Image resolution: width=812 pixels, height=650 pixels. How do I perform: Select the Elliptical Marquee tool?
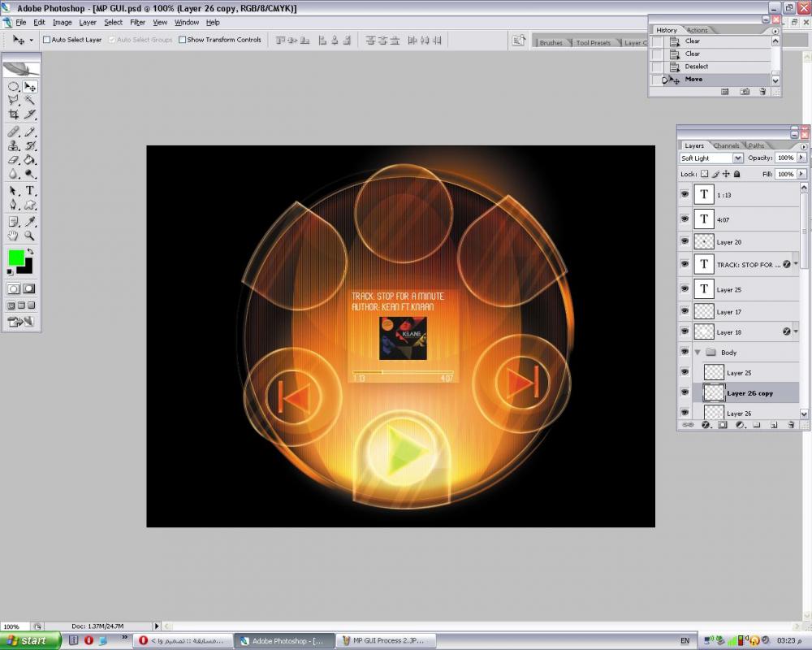pyautogui.click(x=14, y=87)
